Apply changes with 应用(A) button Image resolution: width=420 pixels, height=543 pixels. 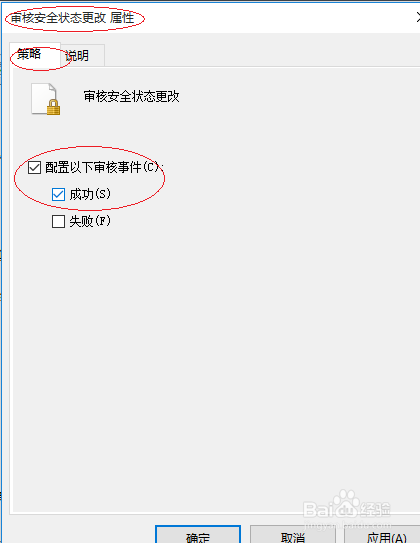click(383, 535)
